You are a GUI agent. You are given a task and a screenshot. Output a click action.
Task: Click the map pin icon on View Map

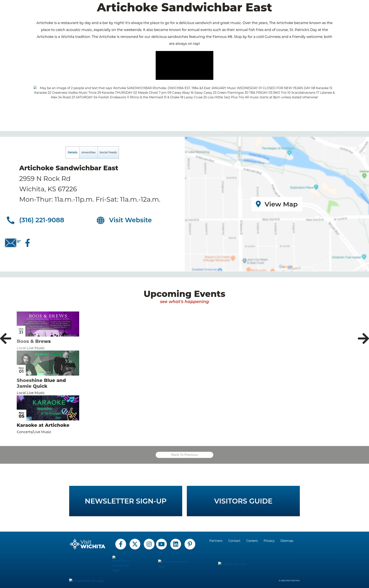[x=258, y=204]
